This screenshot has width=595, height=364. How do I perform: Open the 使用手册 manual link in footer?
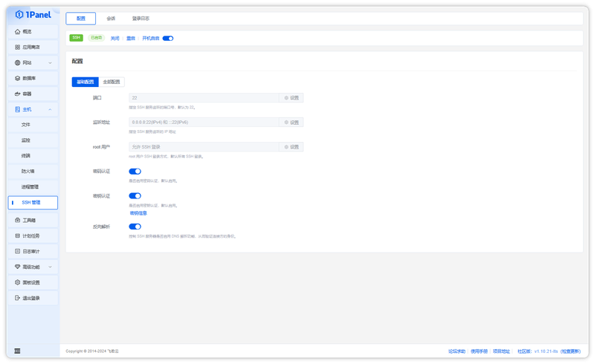[479, 351]
